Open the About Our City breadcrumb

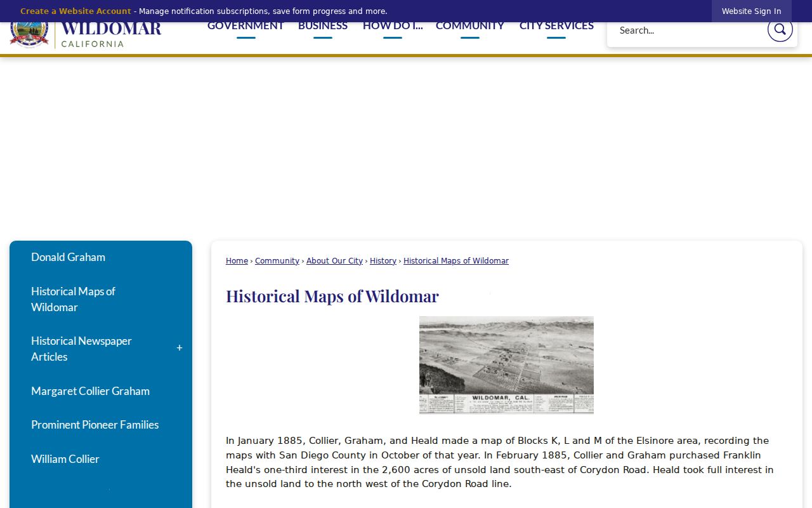pos(334,261)
